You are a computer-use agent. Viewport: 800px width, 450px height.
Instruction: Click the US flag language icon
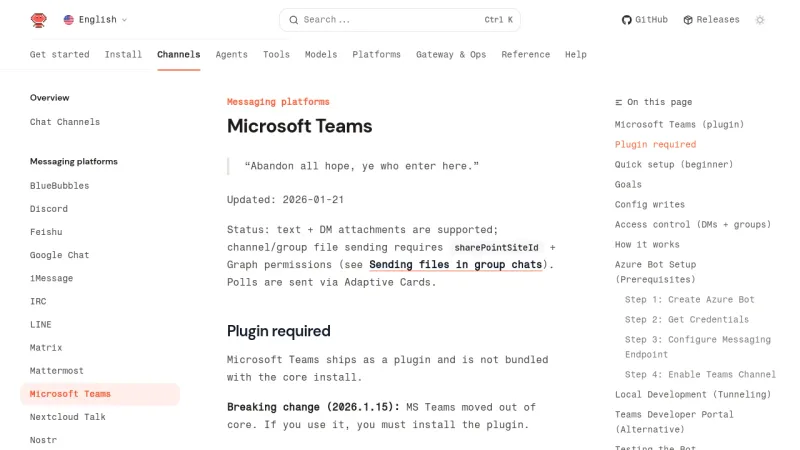(68, 20)
